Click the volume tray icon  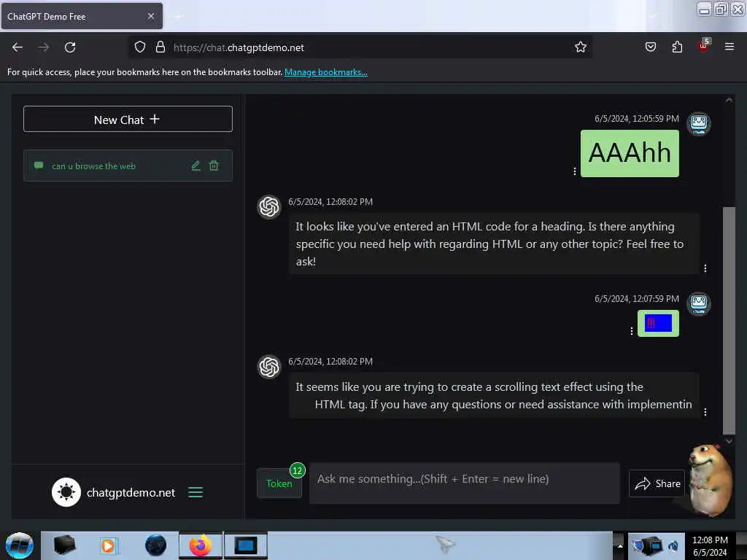click(673, 545)
